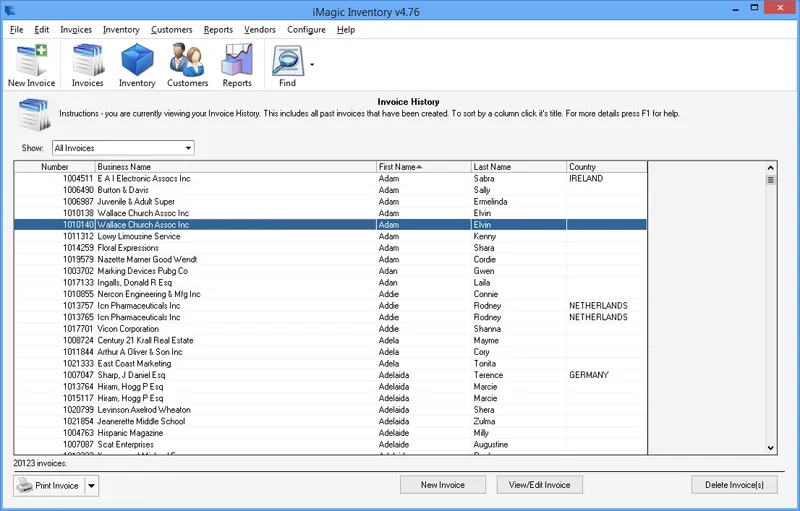Select the East Coast Marketing row
The height and width of the screenshot is (511, 800).
331,363
